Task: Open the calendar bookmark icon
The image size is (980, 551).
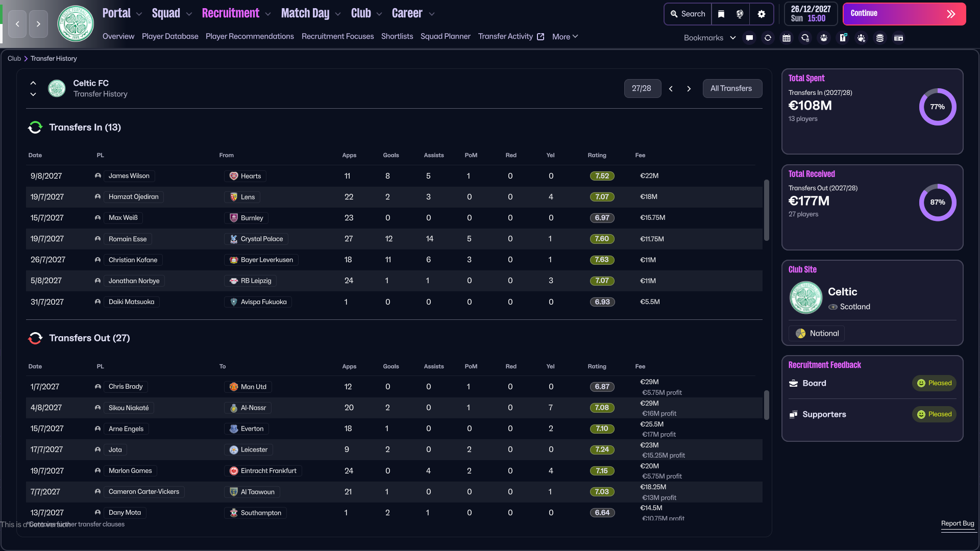Action: coord(787,38)
